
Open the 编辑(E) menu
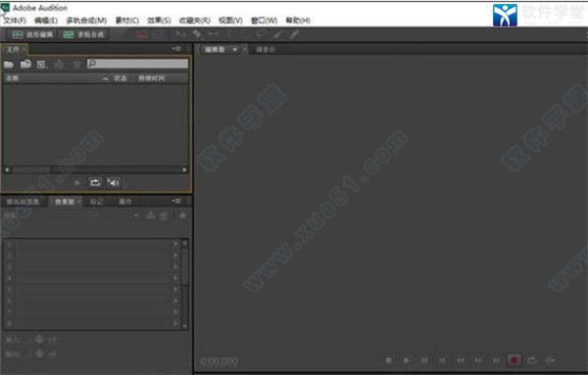click(46, 21)
